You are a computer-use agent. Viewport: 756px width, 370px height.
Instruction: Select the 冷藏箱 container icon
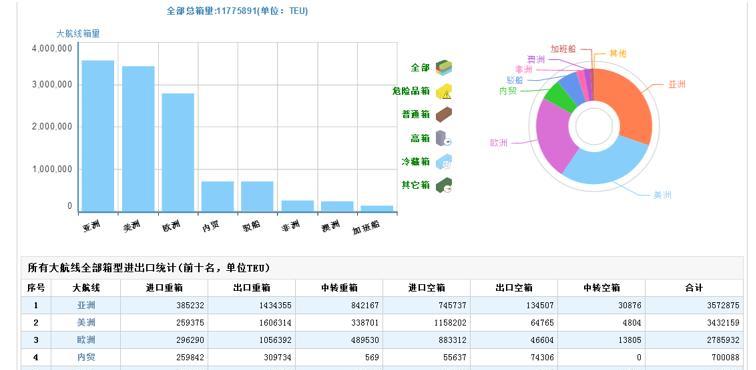click(444, 162)
